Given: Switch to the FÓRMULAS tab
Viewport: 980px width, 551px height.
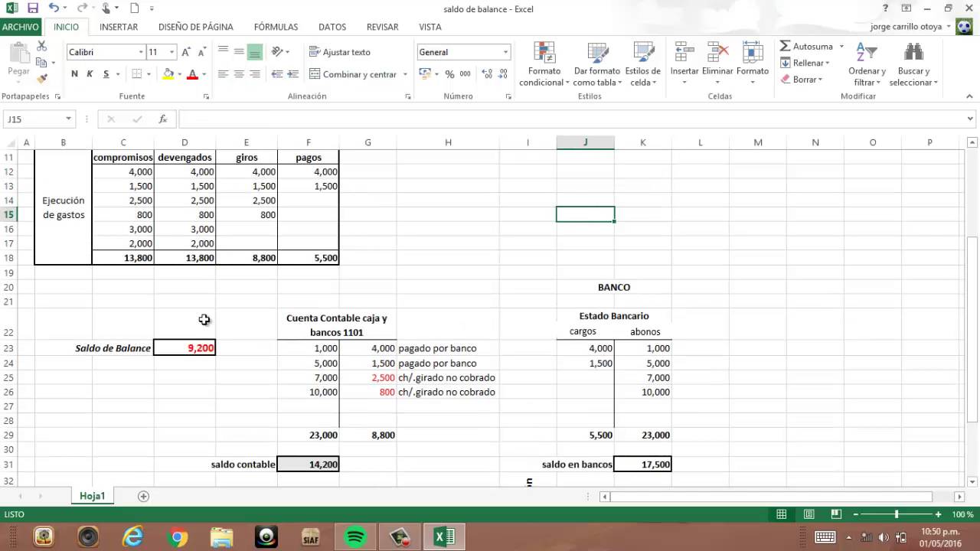Looking at the screenshot, I should [x=276, y=27].
